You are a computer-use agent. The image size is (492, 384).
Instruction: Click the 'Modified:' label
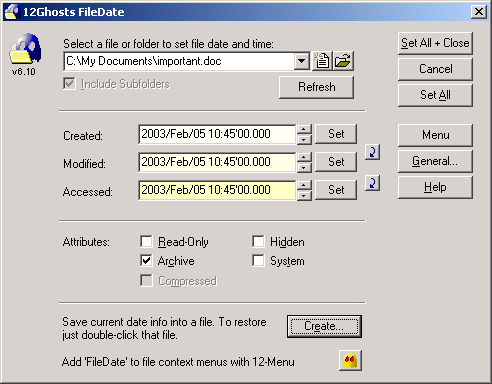(84, 164)
